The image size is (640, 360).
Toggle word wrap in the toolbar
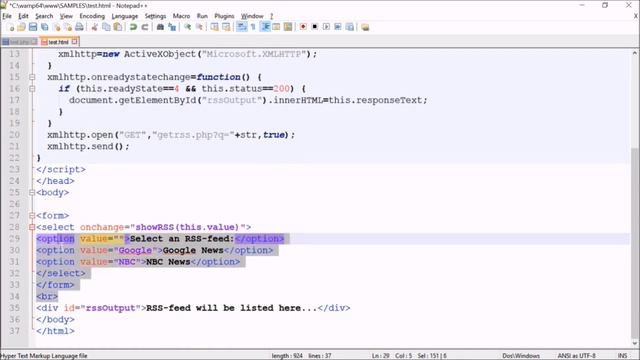point(242,27)
